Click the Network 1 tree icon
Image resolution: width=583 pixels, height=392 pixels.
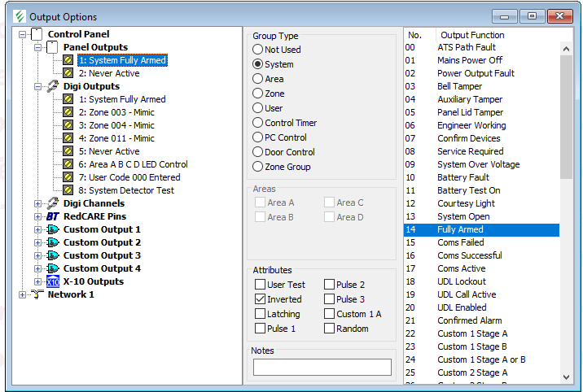tap(37, 294)
